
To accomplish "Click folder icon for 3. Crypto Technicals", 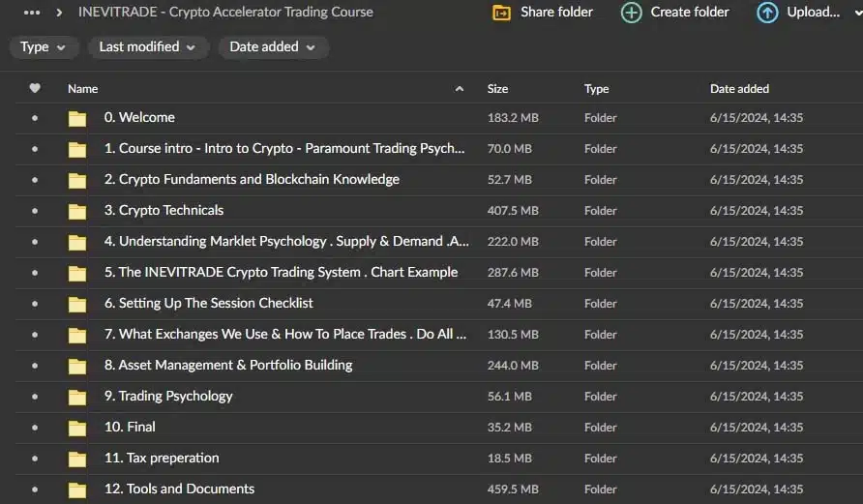I will (x=77, y=211).
